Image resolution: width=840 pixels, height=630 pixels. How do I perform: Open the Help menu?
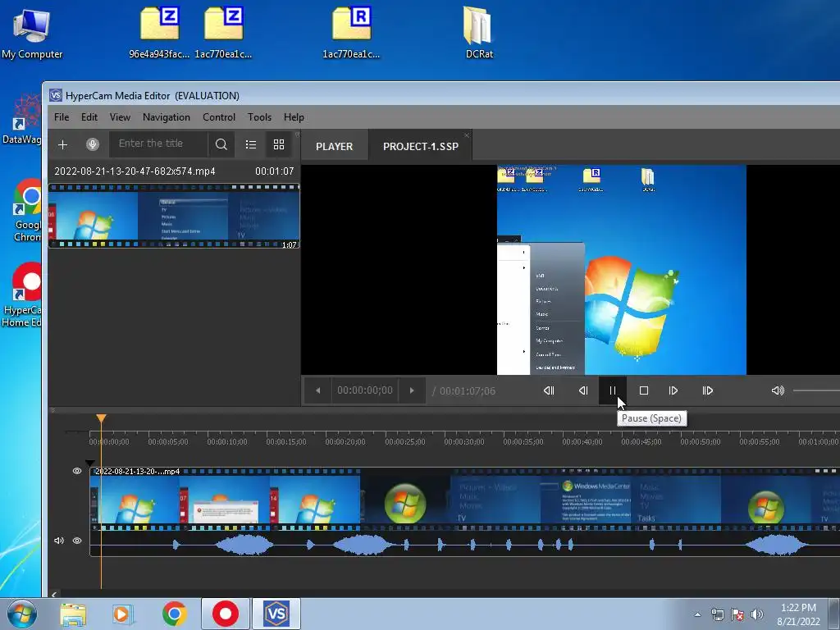point(294,117)
